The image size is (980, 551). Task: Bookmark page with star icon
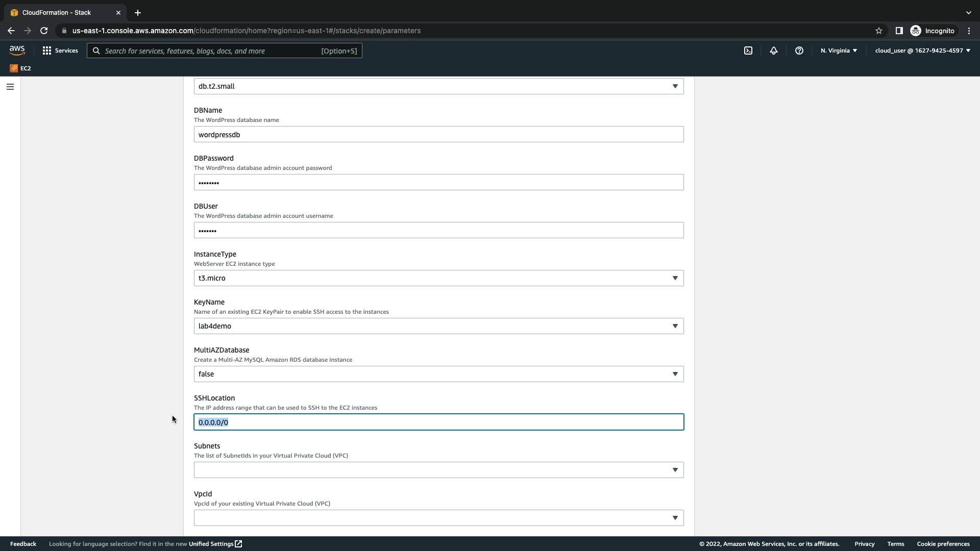tap(879, 31)
